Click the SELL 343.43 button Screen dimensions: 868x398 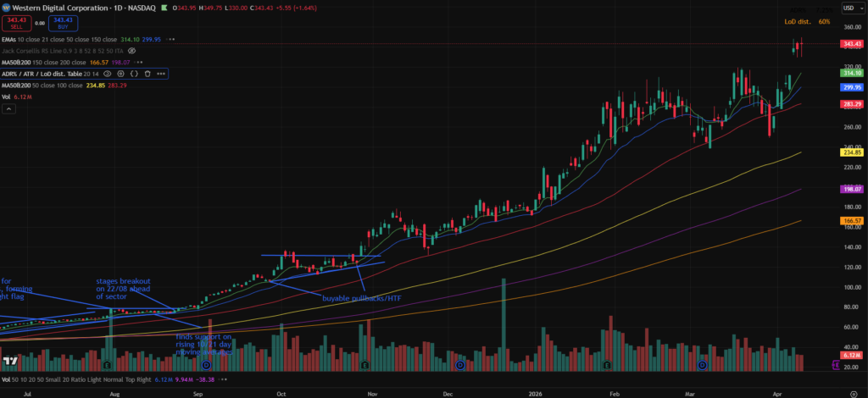click(x=15, y=22)
